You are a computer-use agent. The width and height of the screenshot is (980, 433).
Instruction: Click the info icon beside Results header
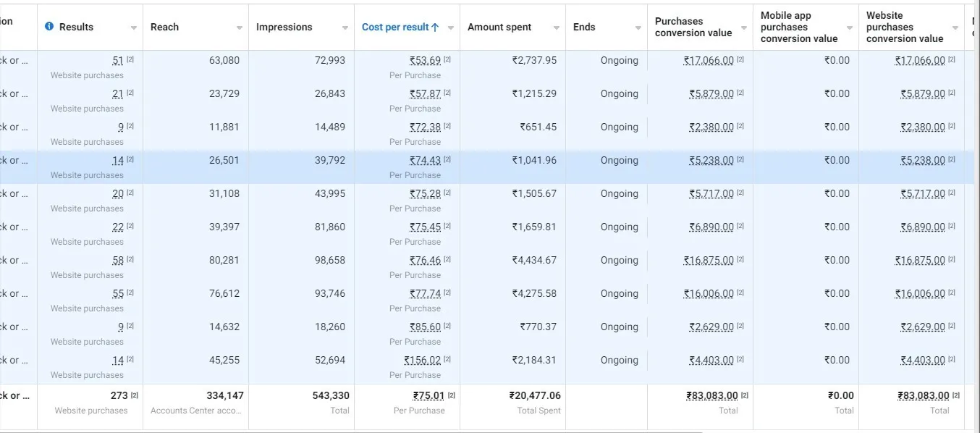(x=49, y=27)
